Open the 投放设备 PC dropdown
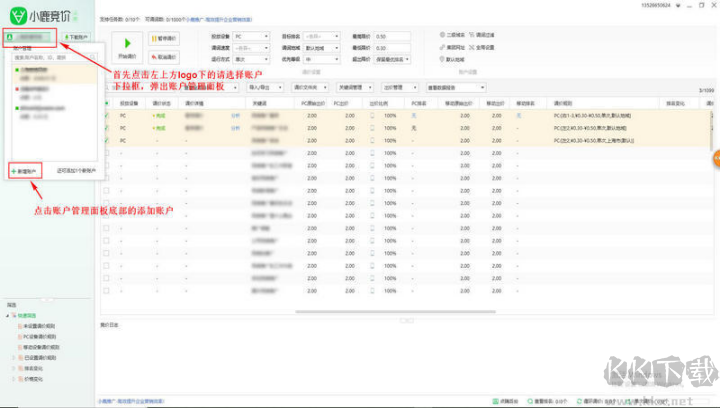The image size is (720, 408). tap(251, 36)
